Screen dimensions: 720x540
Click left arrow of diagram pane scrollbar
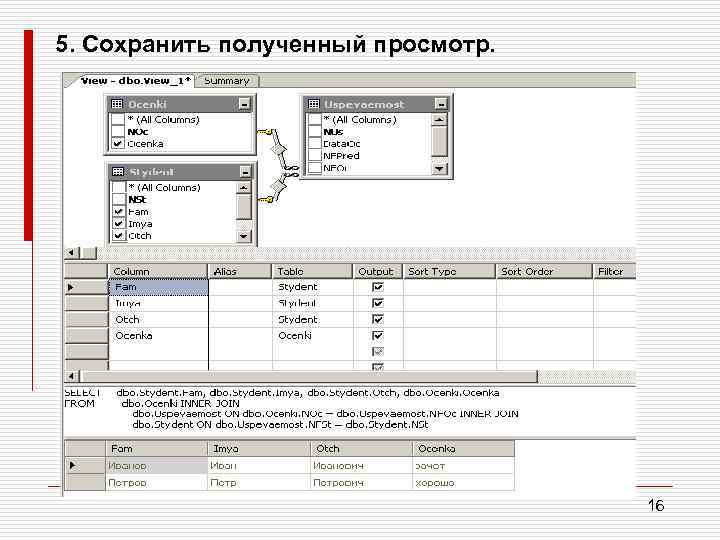pyautogui.click(x=71, y=253)
